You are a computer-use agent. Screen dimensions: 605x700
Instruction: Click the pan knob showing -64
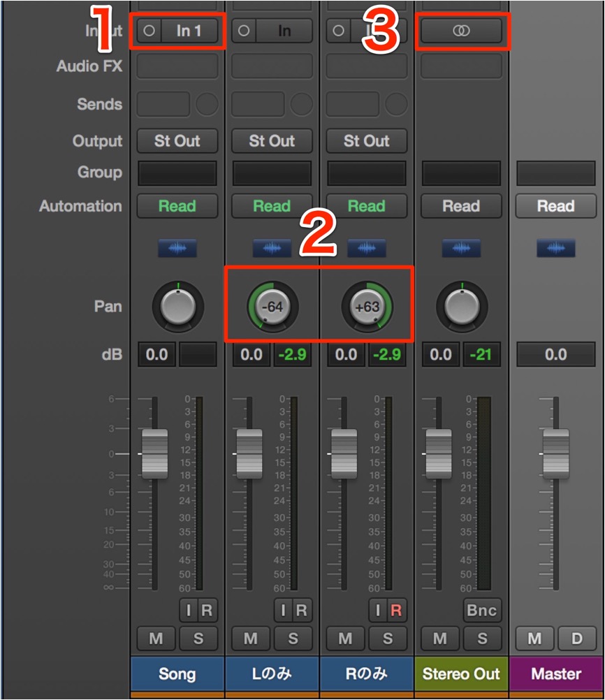pos(272,307)
